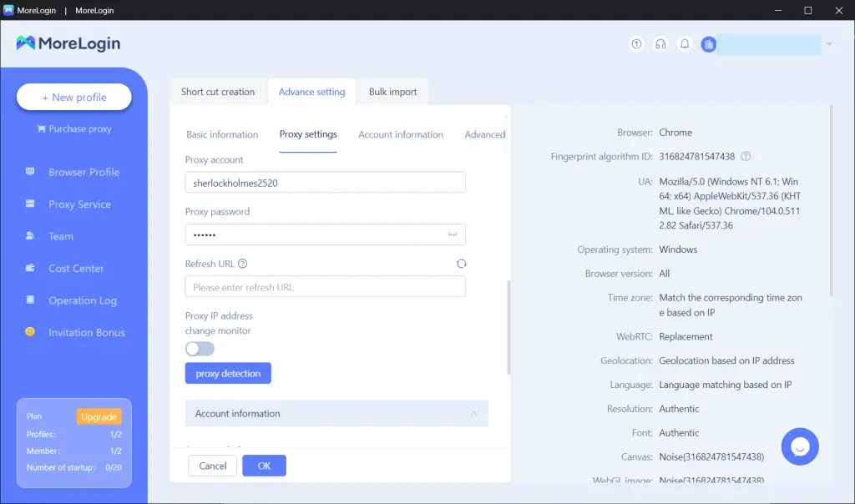This screenshot has width=855, height=504.
Task: Click the refresh arrows icon beside Refresh URL
Action: pos(461,264)
